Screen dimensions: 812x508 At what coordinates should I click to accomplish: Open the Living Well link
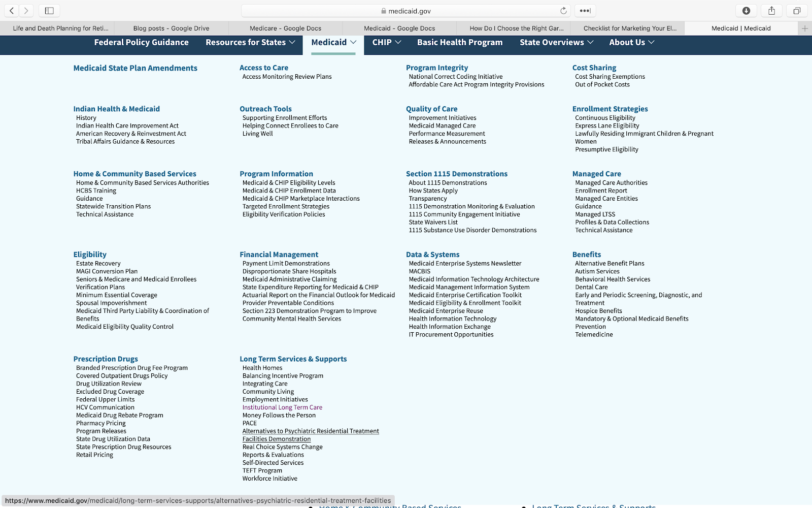coord(257,134)
